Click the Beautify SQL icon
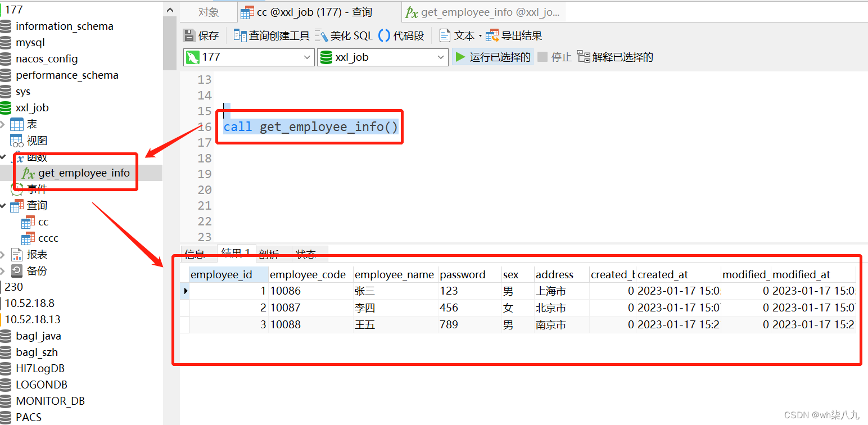 tap(321, 35)
